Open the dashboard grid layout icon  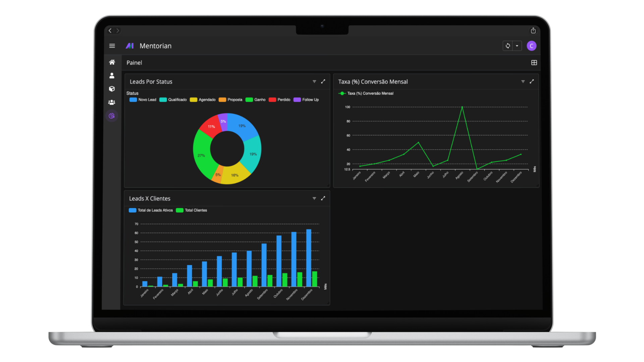pyautogui.click(x=534, y=62)
